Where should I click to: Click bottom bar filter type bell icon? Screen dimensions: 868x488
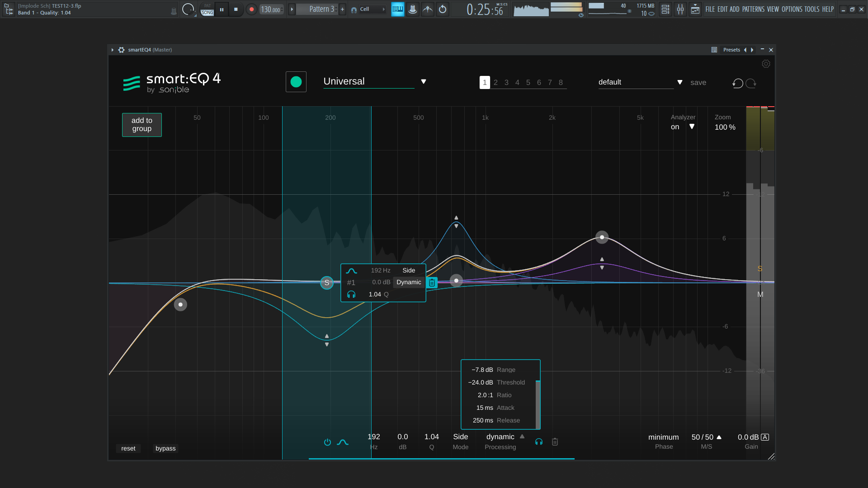(343, 442)
